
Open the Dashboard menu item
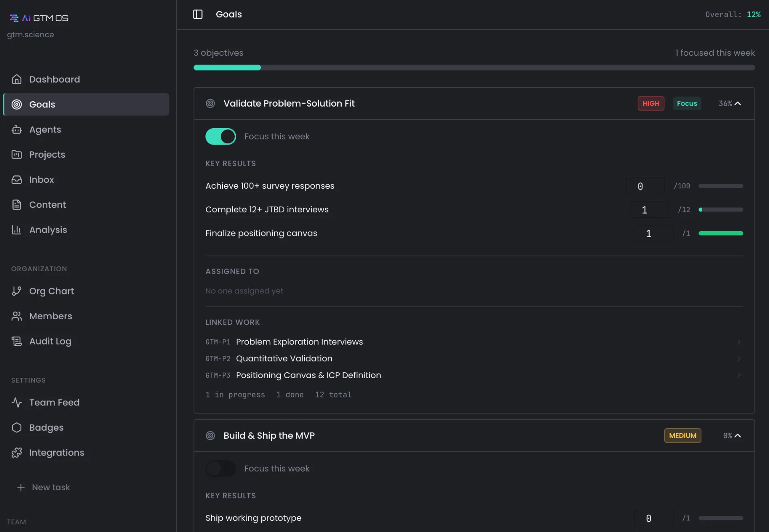click(x=86, y=79)
